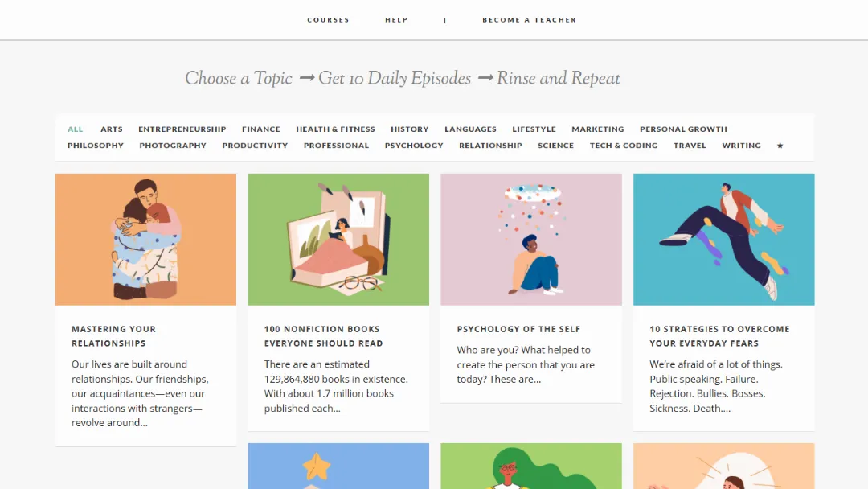Open the PSYCHOLOGY topic filter
Screen dimensions: 868x489
tap(414, 146)
